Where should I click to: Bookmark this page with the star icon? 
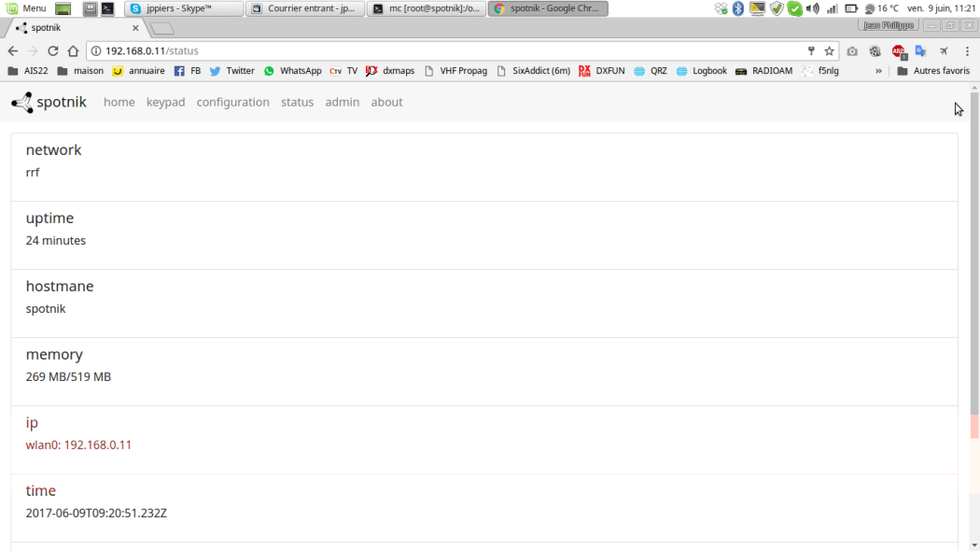[x=829, y=51]
